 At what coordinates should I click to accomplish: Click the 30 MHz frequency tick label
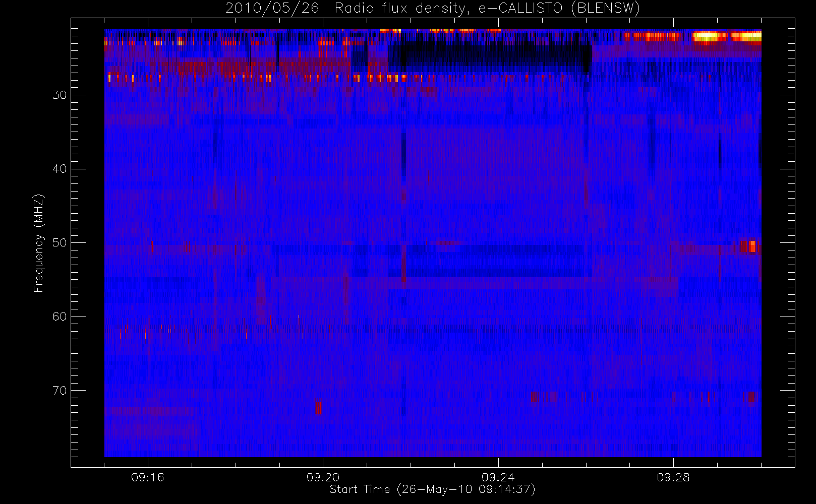[x=59, y=95]
